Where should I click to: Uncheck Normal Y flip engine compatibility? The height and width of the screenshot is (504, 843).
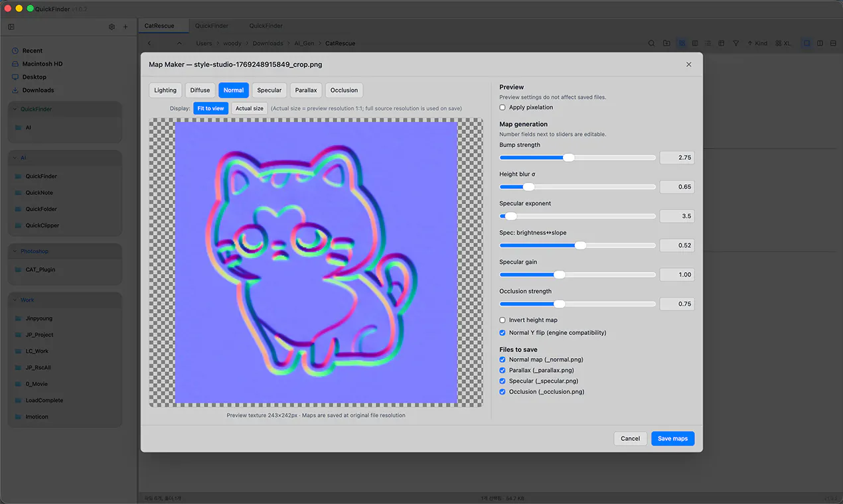(x=502, y=333)
